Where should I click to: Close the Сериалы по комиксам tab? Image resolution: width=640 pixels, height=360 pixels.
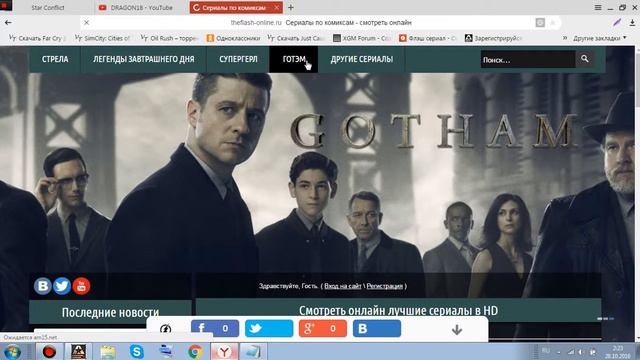[276, 7]
